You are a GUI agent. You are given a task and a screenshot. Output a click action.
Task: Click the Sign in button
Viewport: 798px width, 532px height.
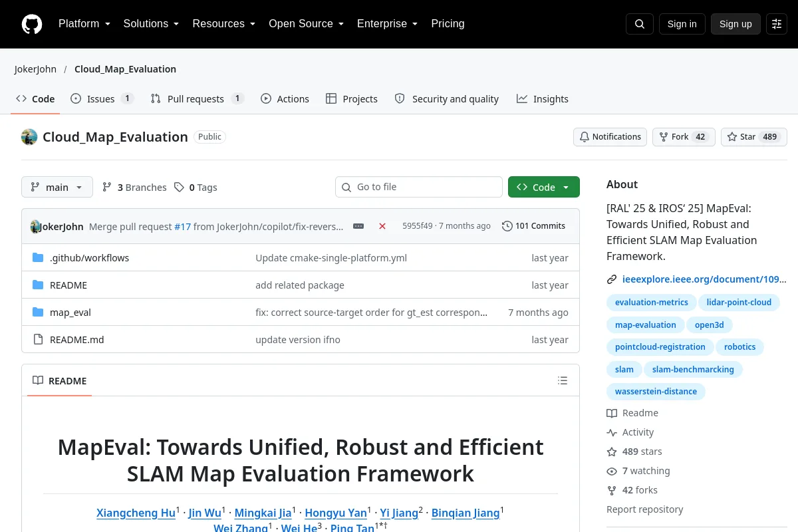(682, 24)
